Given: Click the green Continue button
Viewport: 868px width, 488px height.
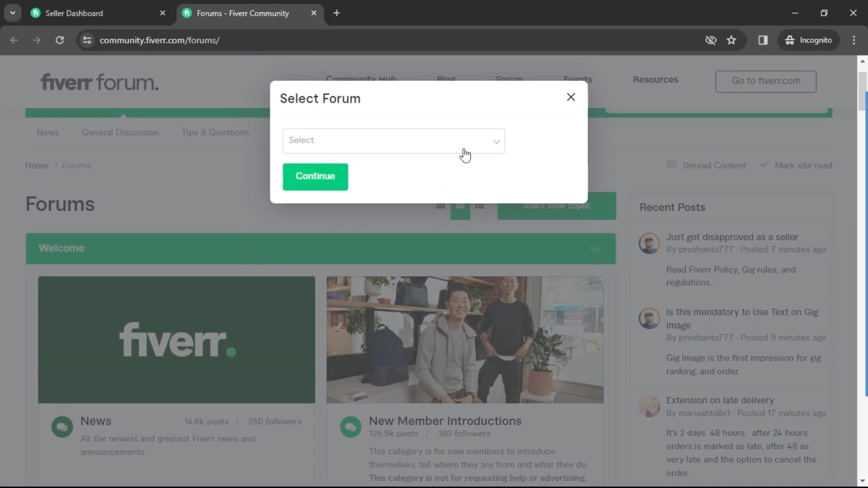Looking at the screenshot, I should [315, 177].
